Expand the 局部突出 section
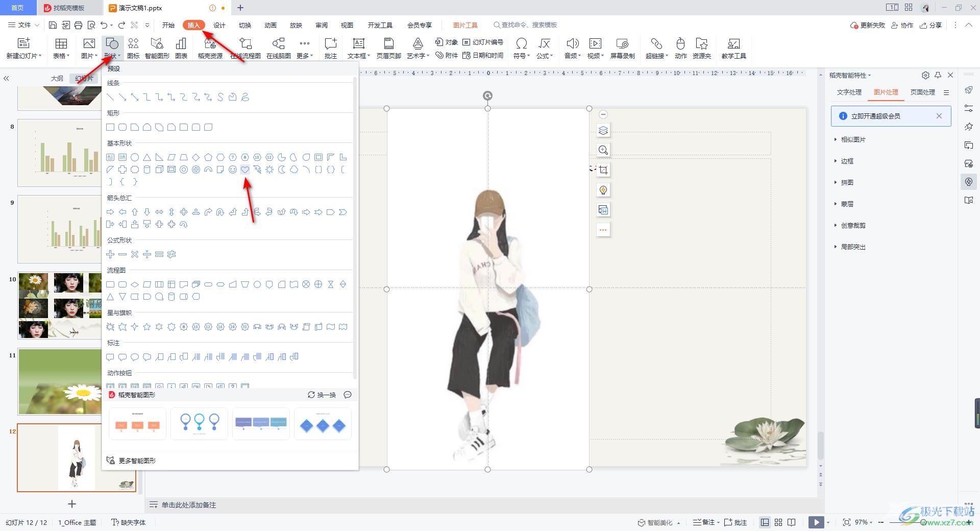 point(853,247)
